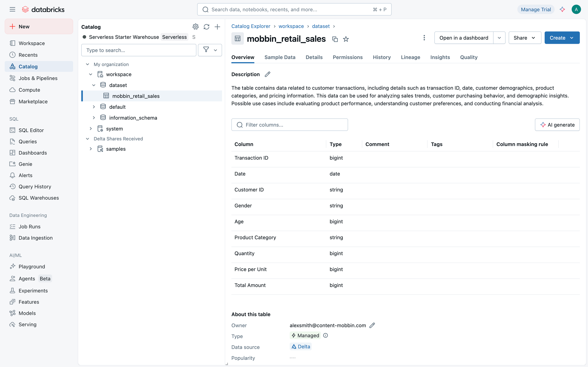
Task: Click the AI generate button
Action: pos(557,125)
